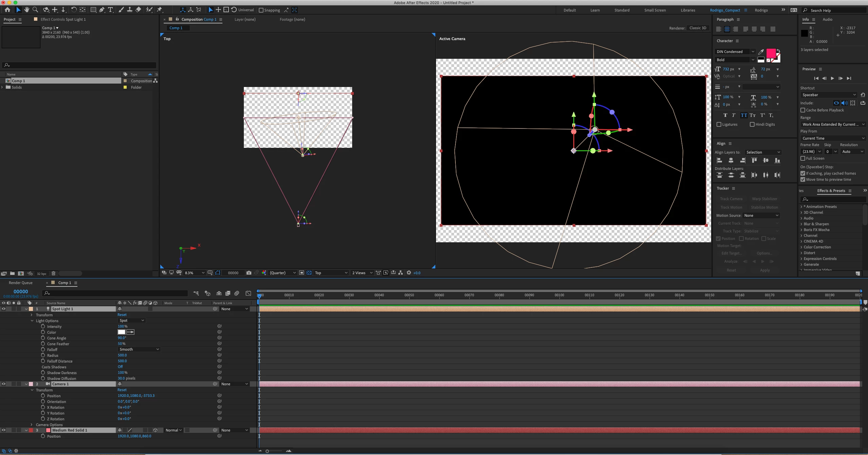Viewport: 868px width, 455px height.
Task: Select the Horizontal Type tool
Action: (x=110, y=10)
